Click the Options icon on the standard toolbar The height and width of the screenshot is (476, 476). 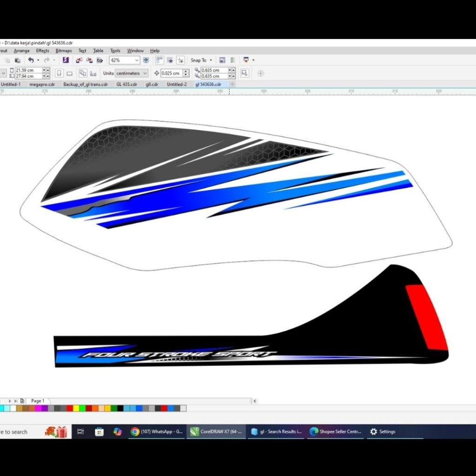(x=222, y=60)
